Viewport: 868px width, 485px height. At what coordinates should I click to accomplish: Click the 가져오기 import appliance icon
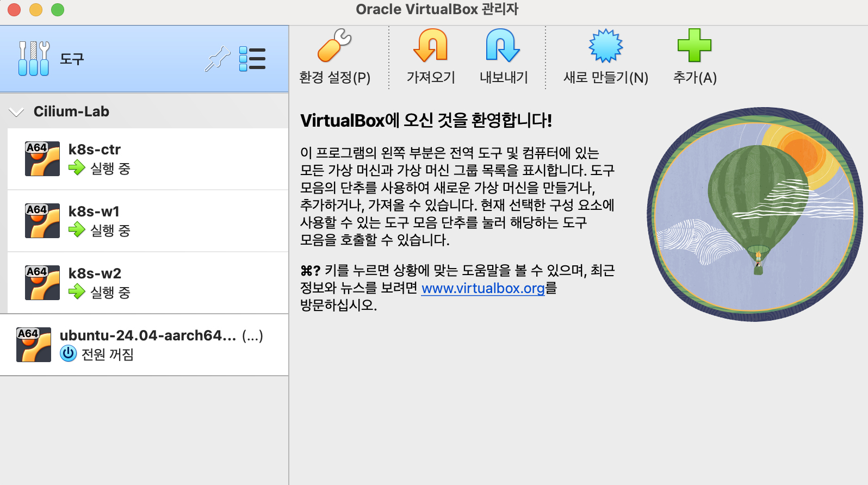click(430, 45)
